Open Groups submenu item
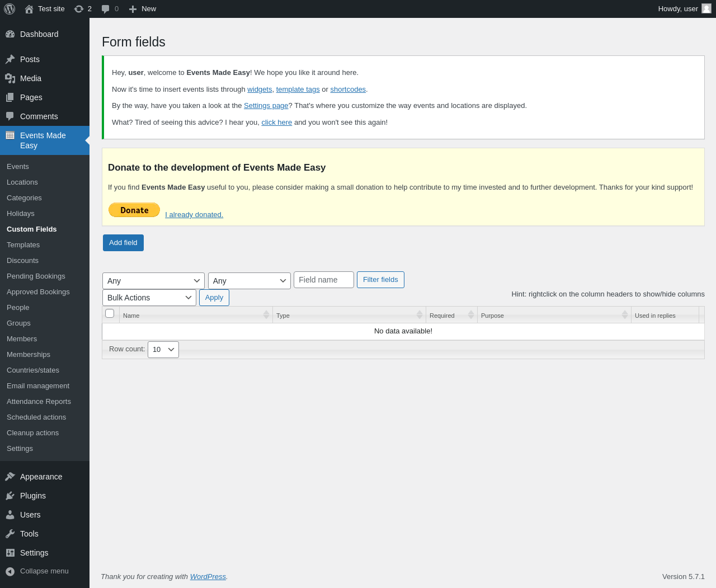Image resolution: width=716 pixels, height=588 pixels. click(x=18, y=323)
